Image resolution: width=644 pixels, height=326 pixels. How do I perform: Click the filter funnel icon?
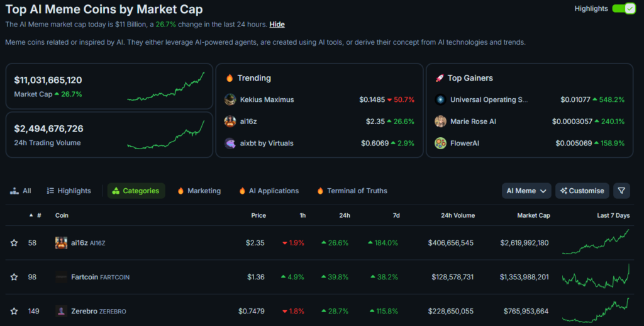[621, 191]
